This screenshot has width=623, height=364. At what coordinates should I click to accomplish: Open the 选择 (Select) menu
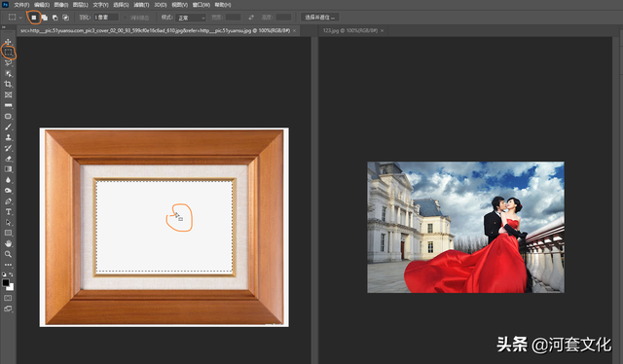121,5
